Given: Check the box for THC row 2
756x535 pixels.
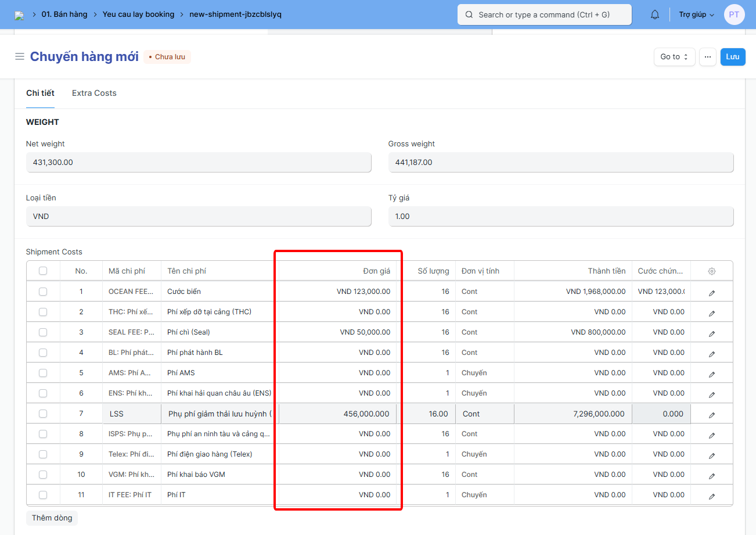Looking at the screenshot, I should 43,312.
